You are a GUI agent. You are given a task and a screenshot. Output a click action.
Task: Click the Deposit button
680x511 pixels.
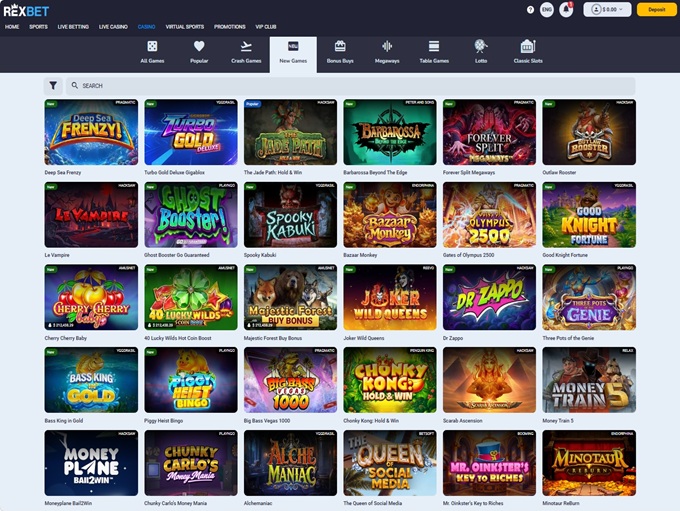657,10
